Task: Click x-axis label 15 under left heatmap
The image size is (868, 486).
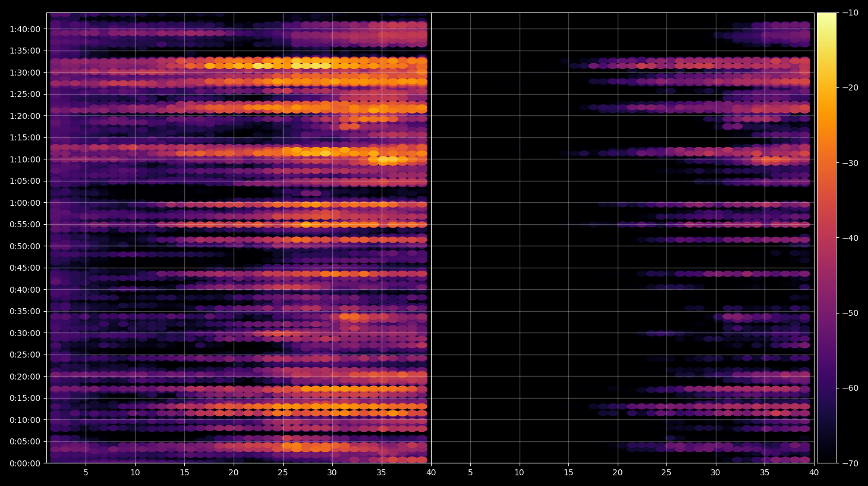Action: pyautogui.click(x=184, y=473)
